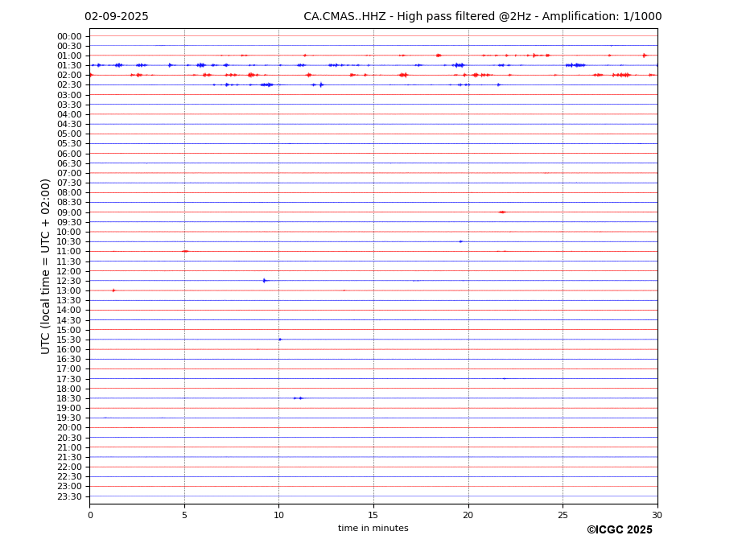The image size is (746, 560).
Task: Click the 06:30 time row label
Action: [69, 163]
